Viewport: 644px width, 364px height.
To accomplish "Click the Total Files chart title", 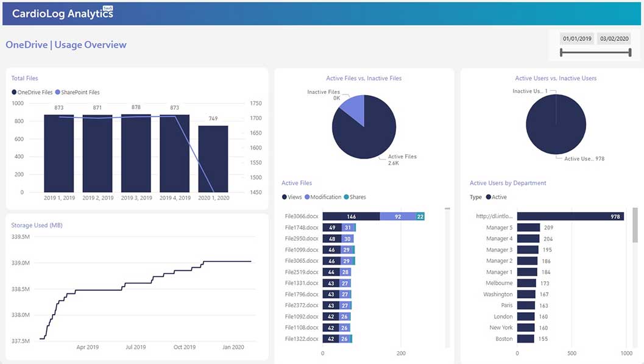I will pos(24,78).
